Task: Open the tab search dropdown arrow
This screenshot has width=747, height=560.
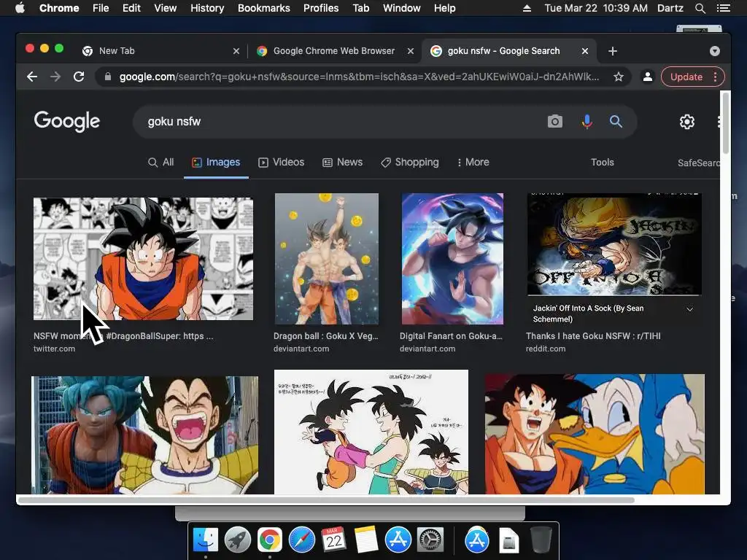Action: coord(715,51)
